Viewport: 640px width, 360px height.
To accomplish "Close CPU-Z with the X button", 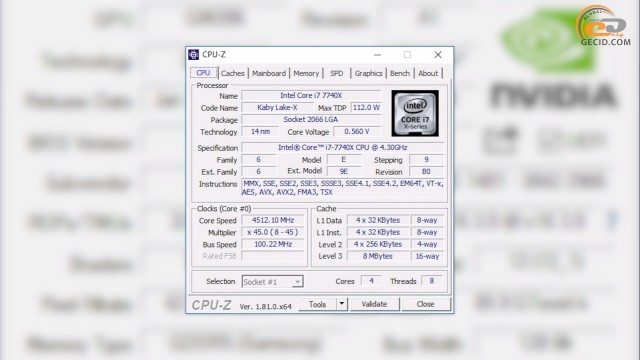I will tap(438, 55).
